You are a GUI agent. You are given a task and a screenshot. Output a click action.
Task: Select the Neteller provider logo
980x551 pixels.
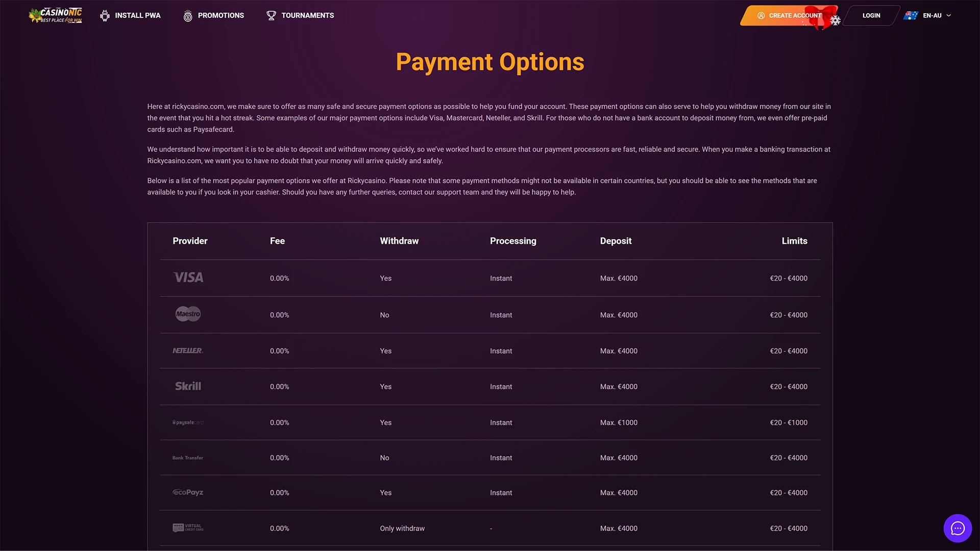(188, 350)
